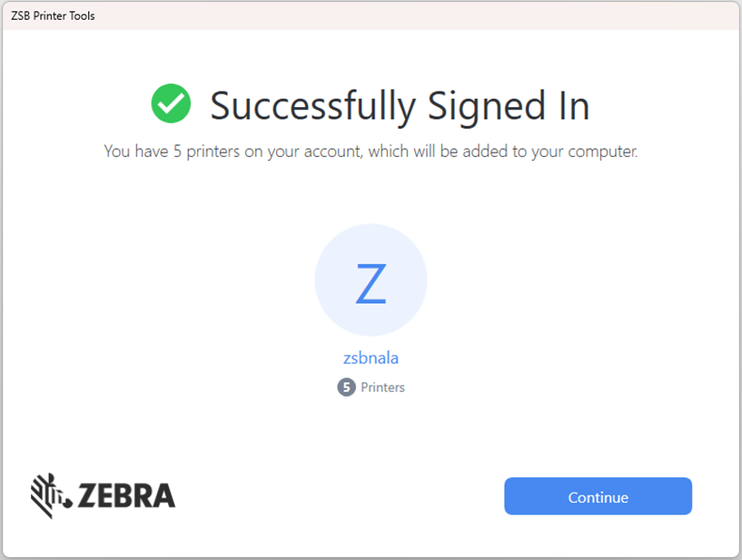The width and height of the screenshot is (742, 560).
Task: Select the 5 inside the dark circle badge
Action: 346,388
